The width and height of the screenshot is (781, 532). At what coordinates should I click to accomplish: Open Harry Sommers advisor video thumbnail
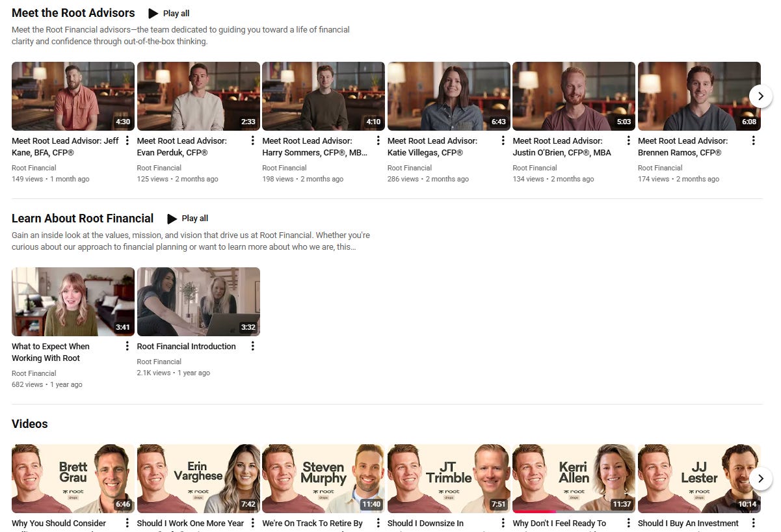coord(323,96)
